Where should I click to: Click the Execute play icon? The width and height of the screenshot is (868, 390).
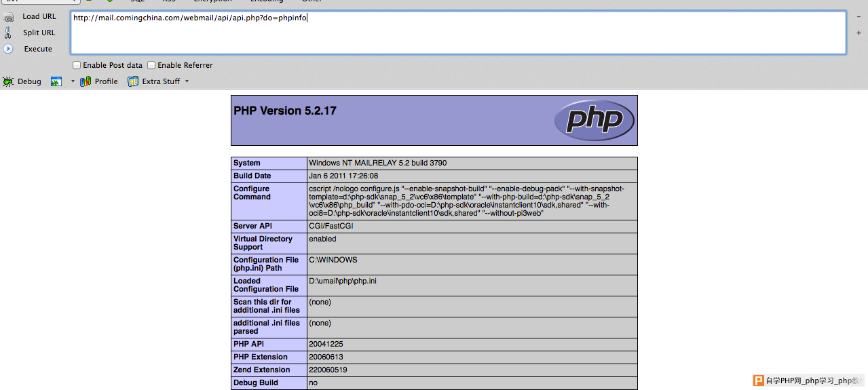[8, 49]
